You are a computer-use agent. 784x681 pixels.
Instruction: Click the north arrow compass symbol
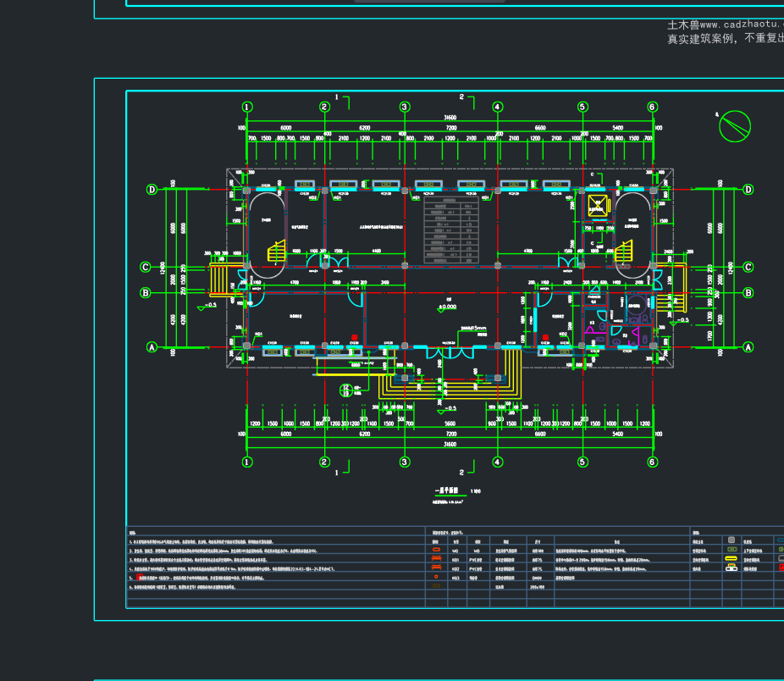(x=735, y=126)
